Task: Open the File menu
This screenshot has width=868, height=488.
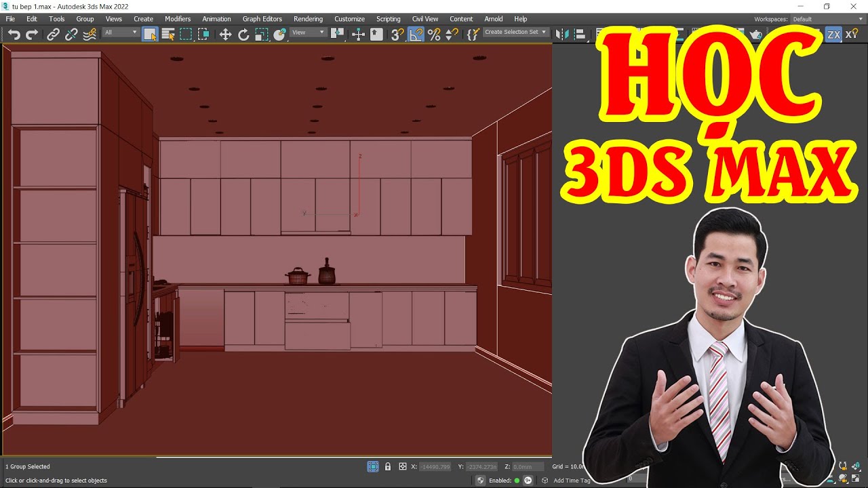Action: click(x=10, y=19)
